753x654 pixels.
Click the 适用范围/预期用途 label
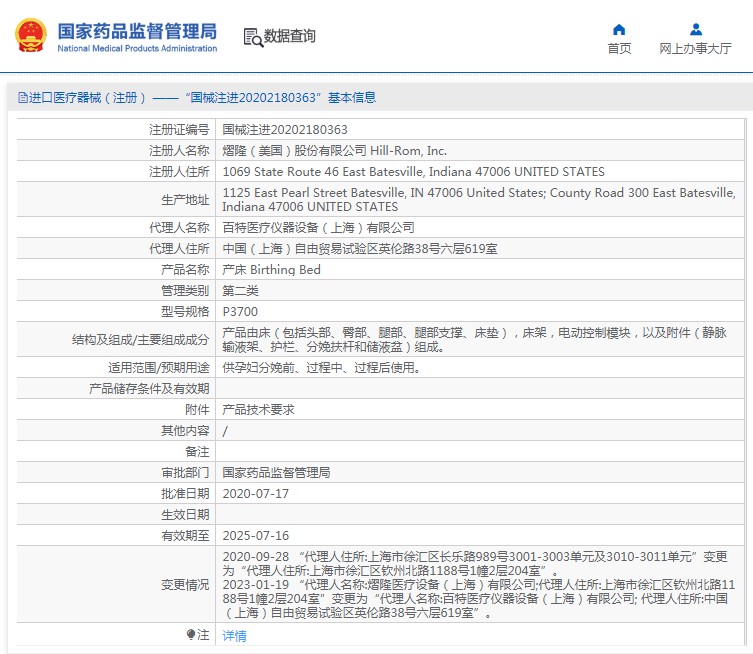click(158, 368)
